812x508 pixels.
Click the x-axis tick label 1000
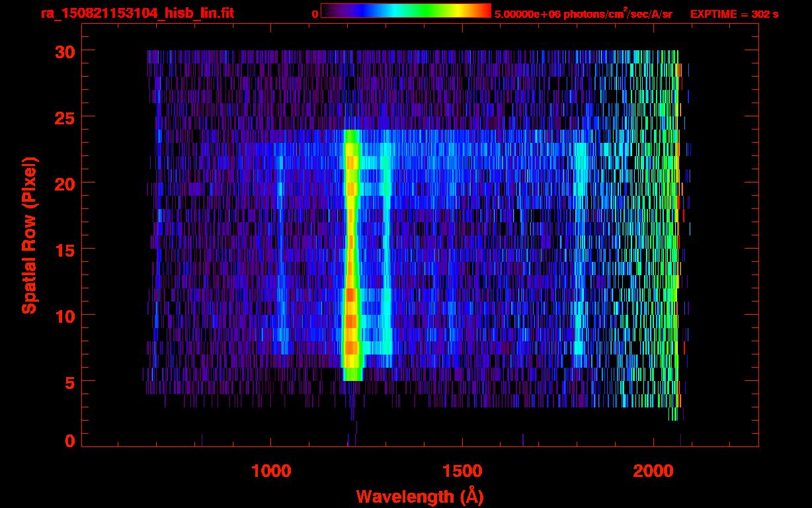pos(272,471)
